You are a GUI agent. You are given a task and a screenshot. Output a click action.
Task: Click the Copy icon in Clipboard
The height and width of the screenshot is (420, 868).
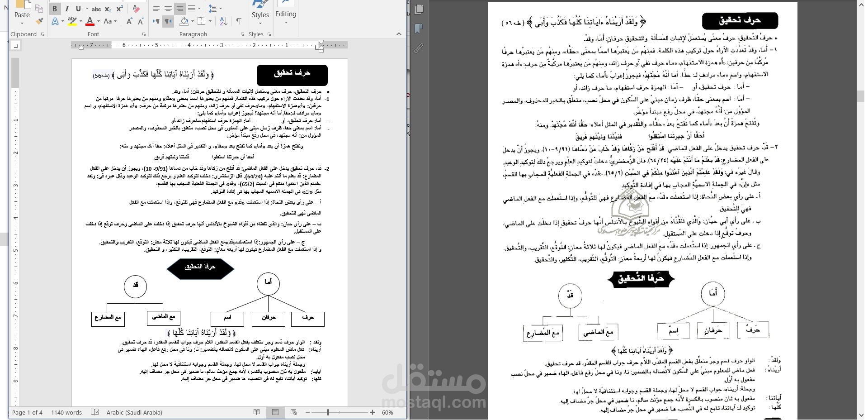(x=39, y=9)
